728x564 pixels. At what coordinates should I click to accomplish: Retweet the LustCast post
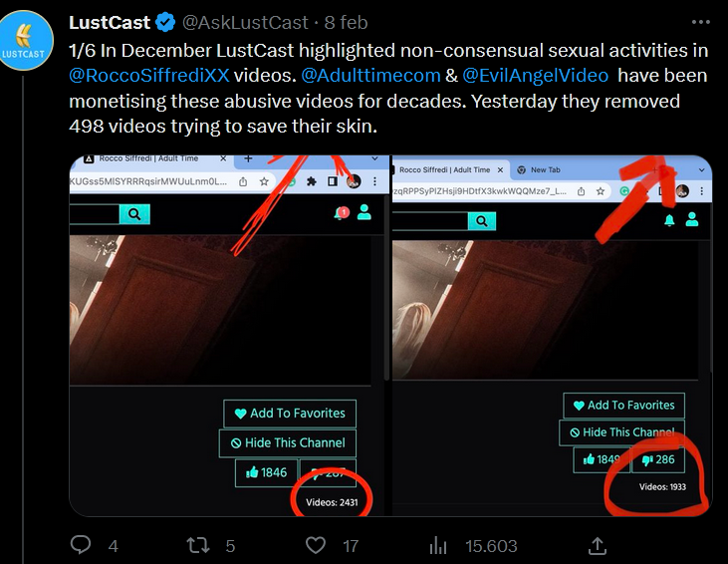click(200, 545)
